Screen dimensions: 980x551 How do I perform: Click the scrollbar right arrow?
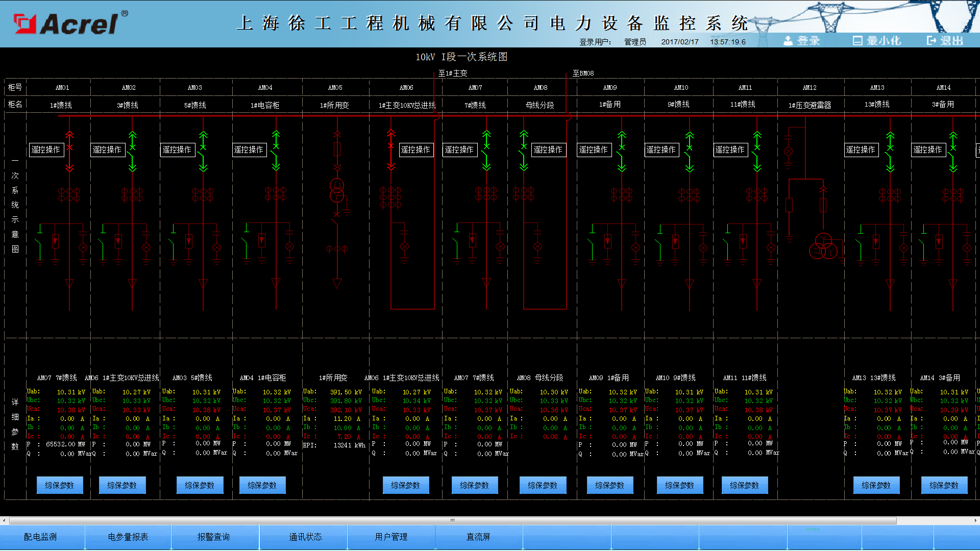pos(975,521)
